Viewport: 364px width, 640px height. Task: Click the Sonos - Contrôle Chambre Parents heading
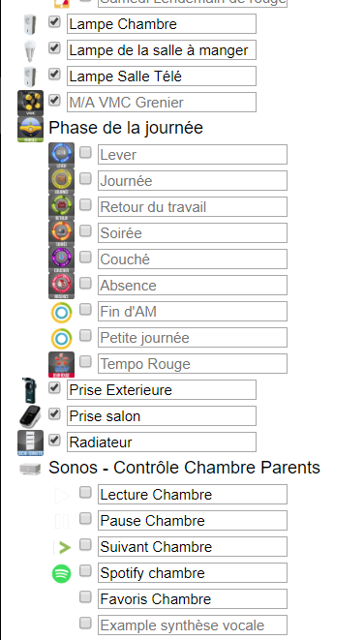184,468
